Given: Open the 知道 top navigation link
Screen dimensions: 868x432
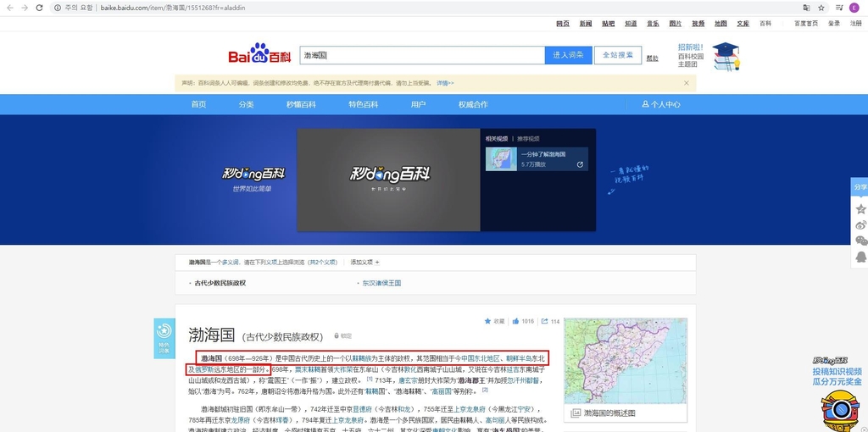Looking at the screenshot, I should (x=631, y=23).
